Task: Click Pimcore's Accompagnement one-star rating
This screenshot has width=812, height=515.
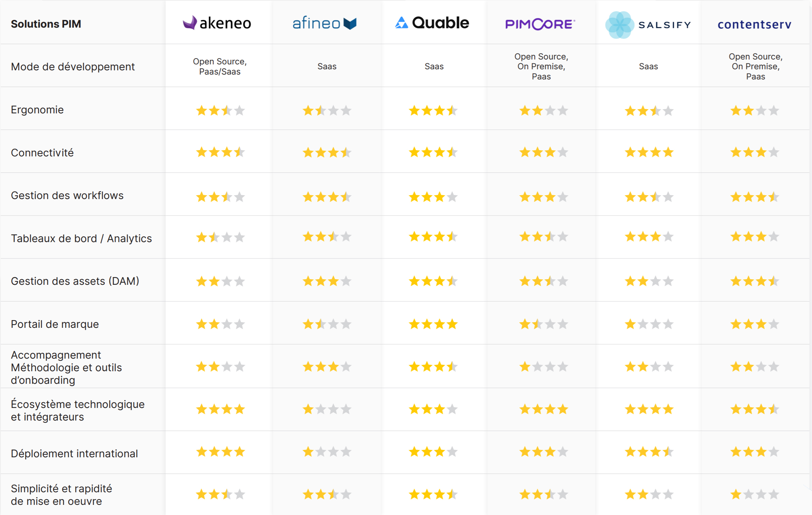Action: pyautogui.click(x=543, y=367)
